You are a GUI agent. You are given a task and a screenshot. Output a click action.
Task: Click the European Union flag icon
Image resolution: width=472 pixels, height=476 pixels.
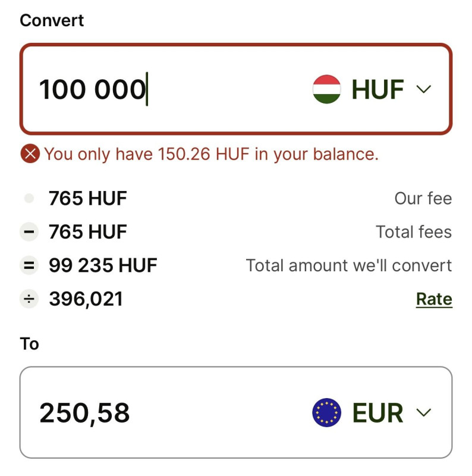(326, 412)
